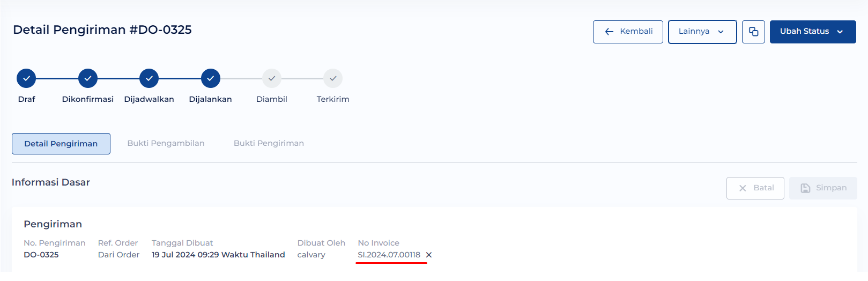This screenshot has height=281, width=868.
Task: Switch to Bukti Pengambilan tab
Action: point(166,143)
